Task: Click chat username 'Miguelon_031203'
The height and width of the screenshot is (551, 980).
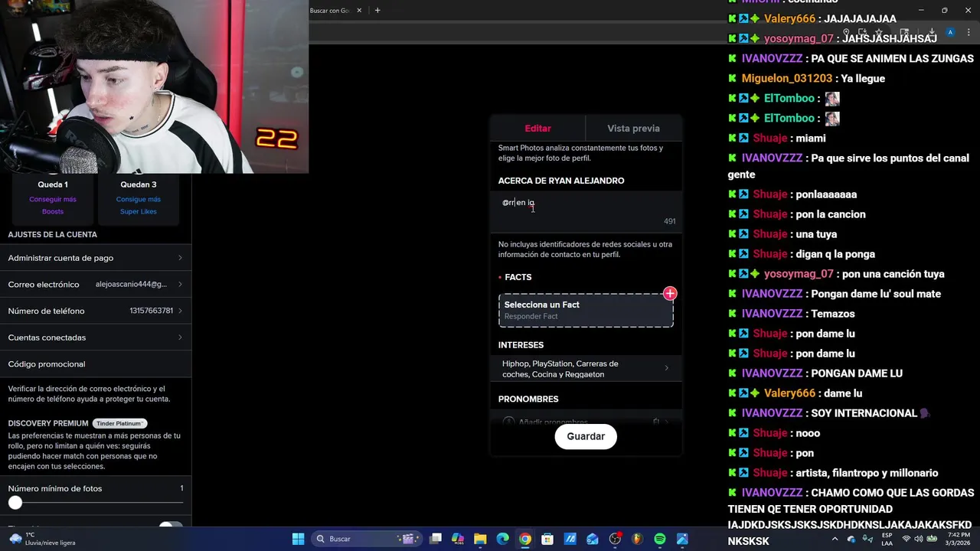Action: [787, 78]
